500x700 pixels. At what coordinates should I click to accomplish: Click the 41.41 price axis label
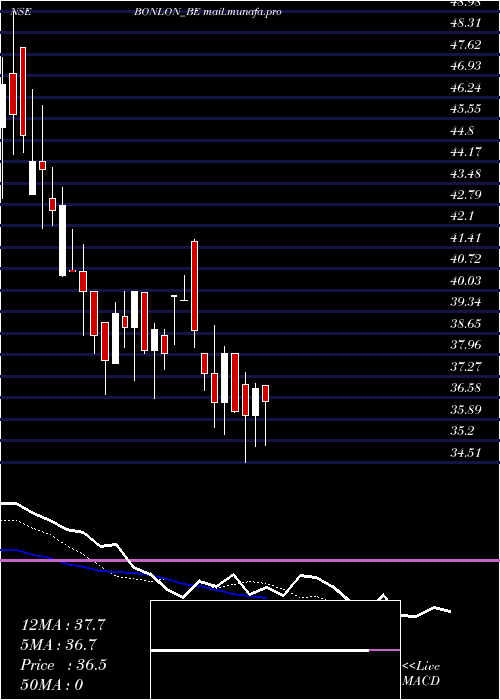coord(466,238)
